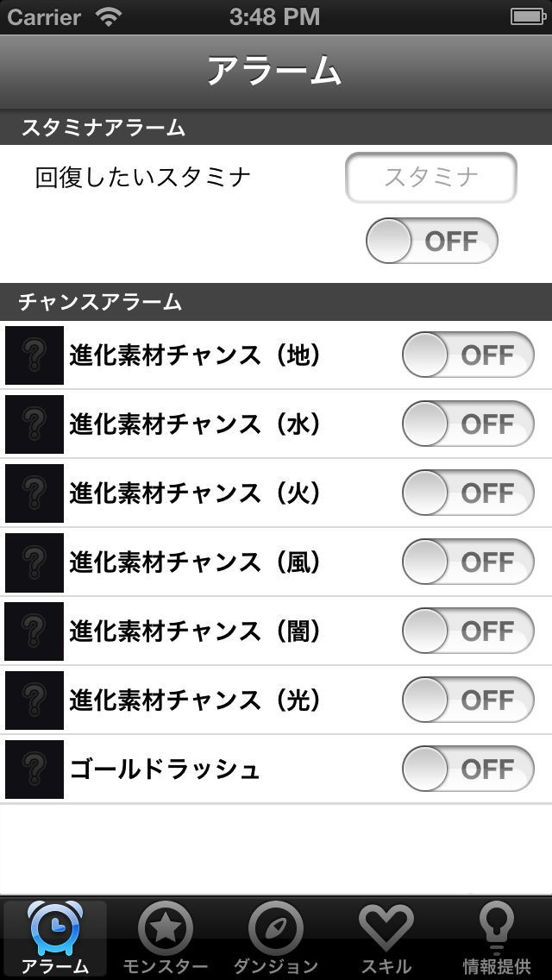Image resolution: width=552 pixels, height=980 pixels.
Task: Tap question mark icon beside ゴールドラッシュ
Action: coord(34,770)
